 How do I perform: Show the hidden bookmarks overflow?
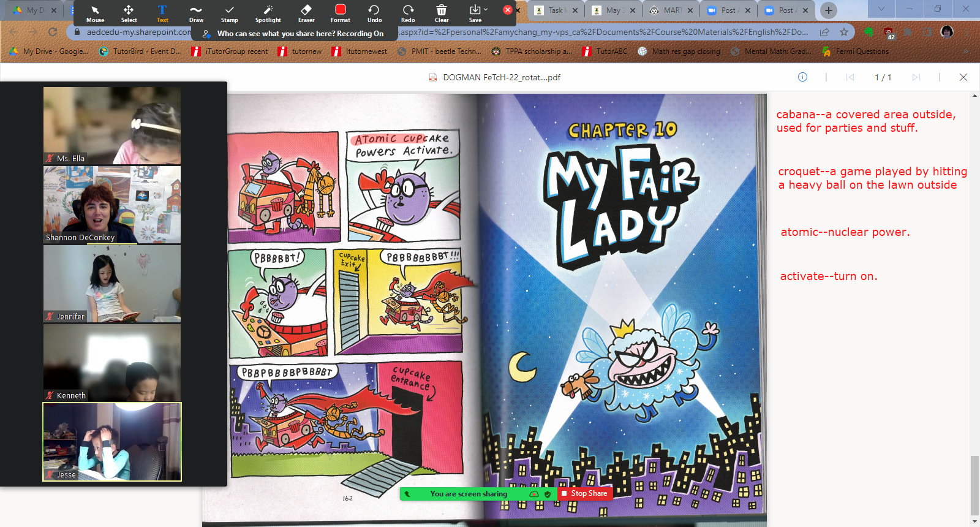pyautogui.click(x=966, y=51)
